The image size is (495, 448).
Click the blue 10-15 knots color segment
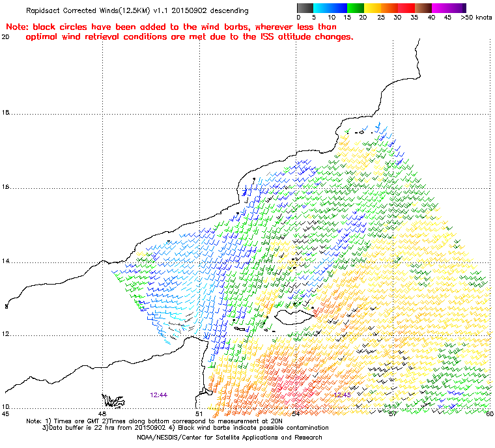pos(339,8)
